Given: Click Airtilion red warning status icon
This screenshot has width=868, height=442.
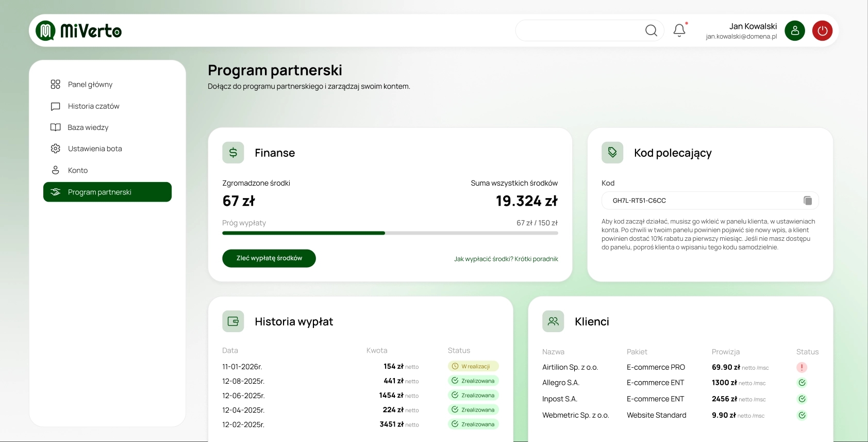Looking at the screenshot, I should click(x=802, y=367).
